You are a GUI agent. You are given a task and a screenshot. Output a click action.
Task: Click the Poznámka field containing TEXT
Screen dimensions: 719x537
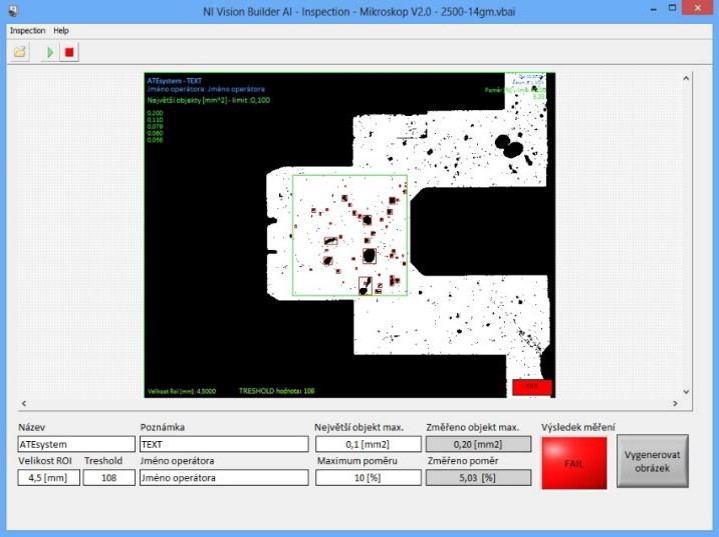tap(224, 444)
